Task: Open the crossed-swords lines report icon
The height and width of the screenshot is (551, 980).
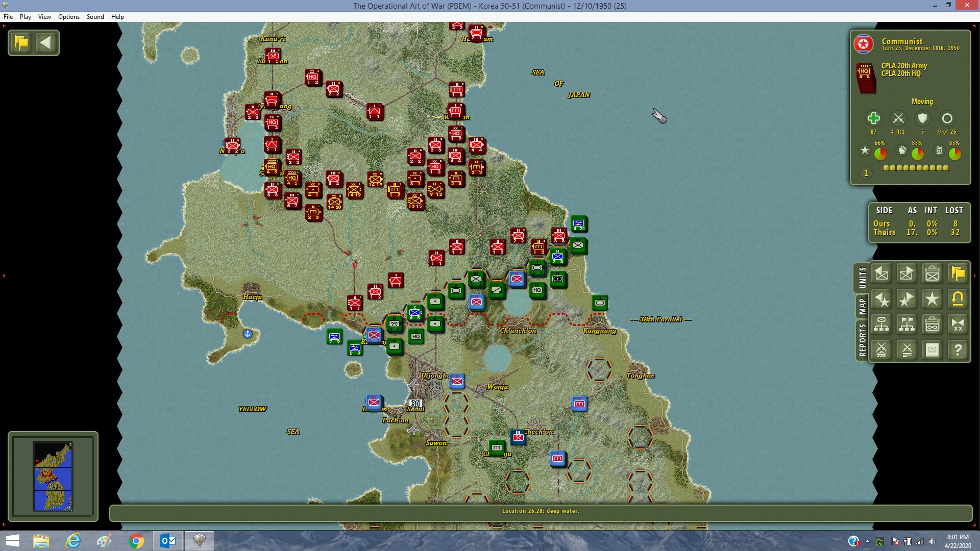Action: (907, 350)
